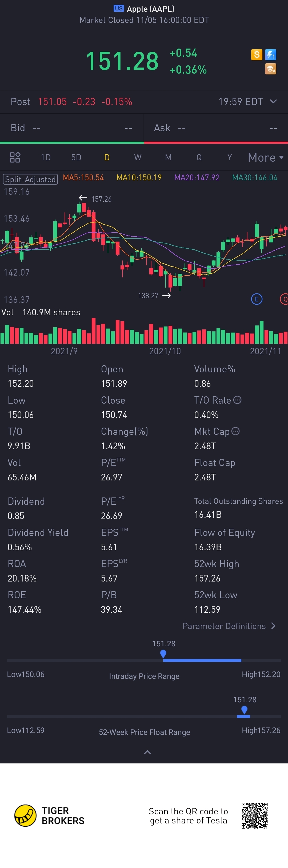Image resolution: width=288 pixels, height=868 pixels.
Task: Tap the 52-Week Price Float Range marker
Action: point(244,710)
